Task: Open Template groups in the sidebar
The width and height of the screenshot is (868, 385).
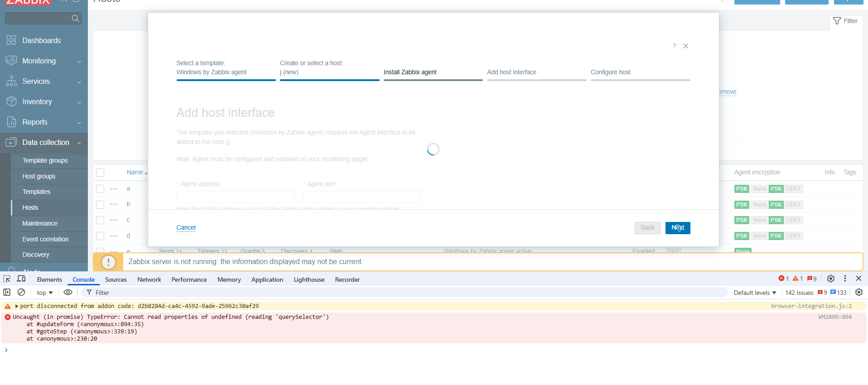Action: tap(45, 160)
